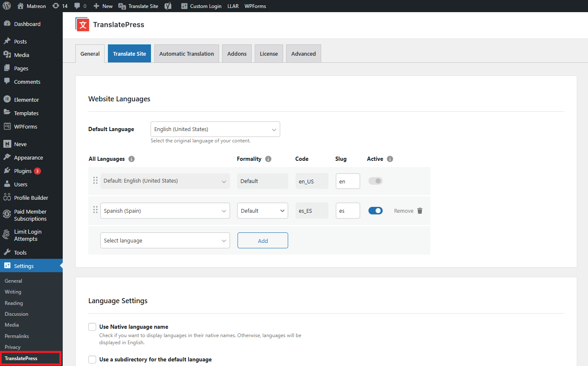Click the Pages icon in sidebar
The height and width of the screenshot is (366, 588).
click(x=7, y=68)
